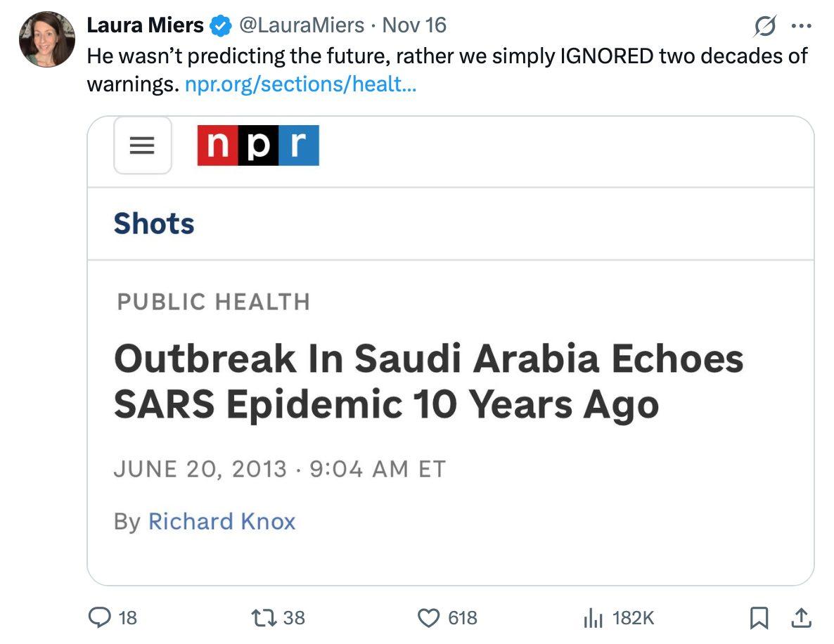Screen dimensions: 834x644
Task: Click the Richard Knox author link
Action: pos(222,522)
